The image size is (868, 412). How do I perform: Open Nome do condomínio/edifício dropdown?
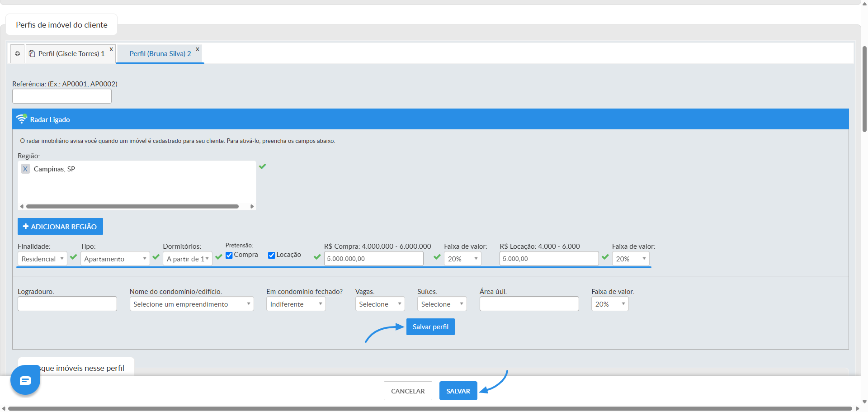tap(192, 304)
